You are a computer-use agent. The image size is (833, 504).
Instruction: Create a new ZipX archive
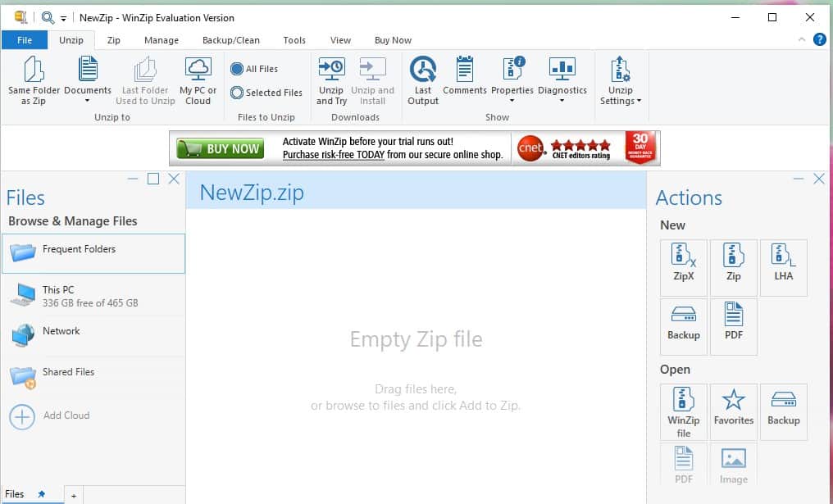click(683, 264)
